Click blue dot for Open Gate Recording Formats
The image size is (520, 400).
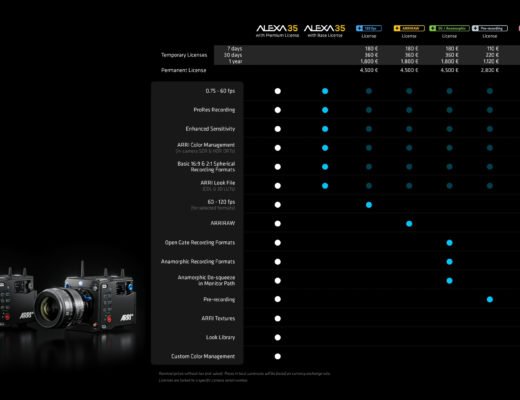449,243
